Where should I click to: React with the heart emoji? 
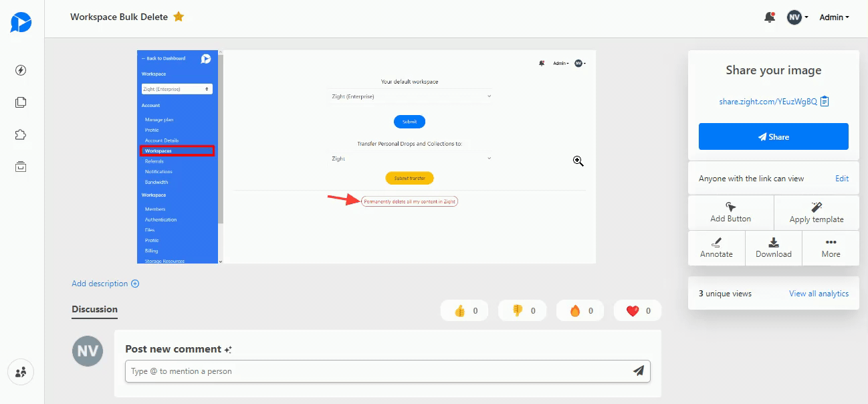point(637,310)
